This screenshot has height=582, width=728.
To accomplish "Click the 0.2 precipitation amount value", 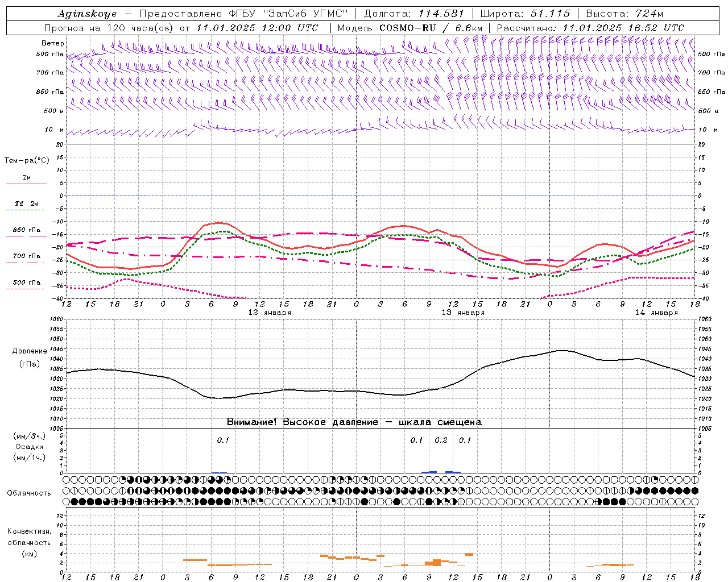I will click(441, 440).
